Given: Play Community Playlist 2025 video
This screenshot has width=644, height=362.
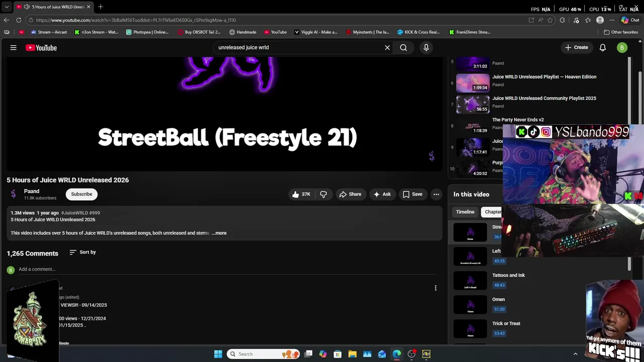Looking at the screenshot, I should pos(544,99).
